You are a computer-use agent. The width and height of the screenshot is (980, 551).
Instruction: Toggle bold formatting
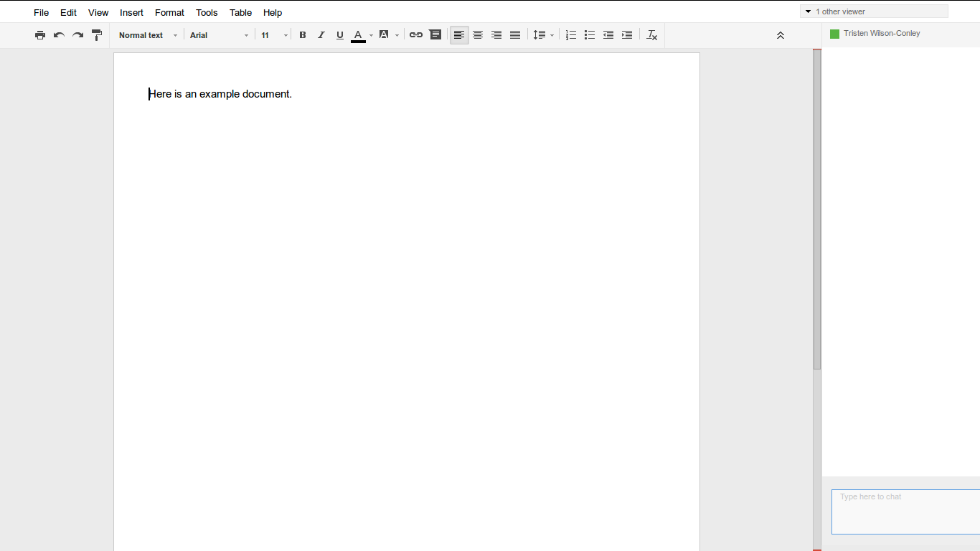(x=303, y=34)
